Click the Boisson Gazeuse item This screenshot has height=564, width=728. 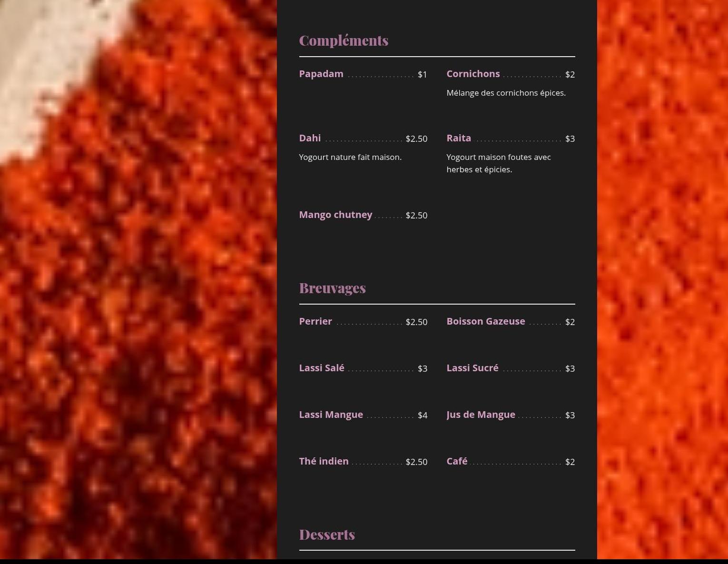486,321
